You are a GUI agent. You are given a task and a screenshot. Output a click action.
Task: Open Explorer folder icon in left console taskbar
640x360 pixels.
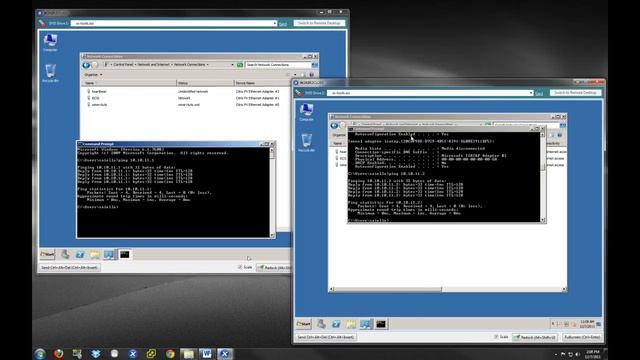click(x=95, y=255)
